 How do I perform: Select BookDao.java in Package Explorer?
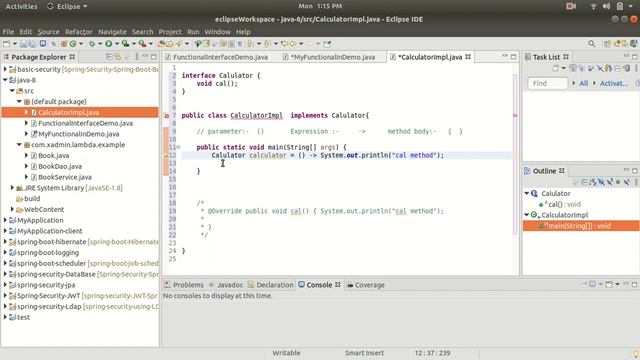(x=60, y=166)
